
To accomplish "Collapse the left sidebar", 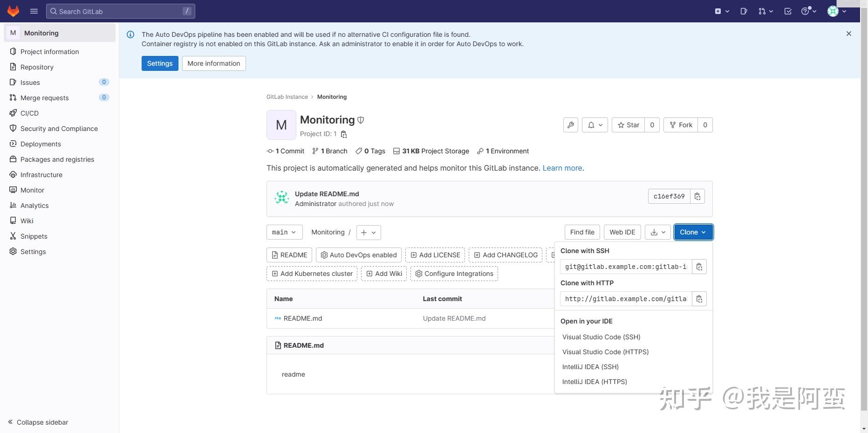I will click(37, 422).
